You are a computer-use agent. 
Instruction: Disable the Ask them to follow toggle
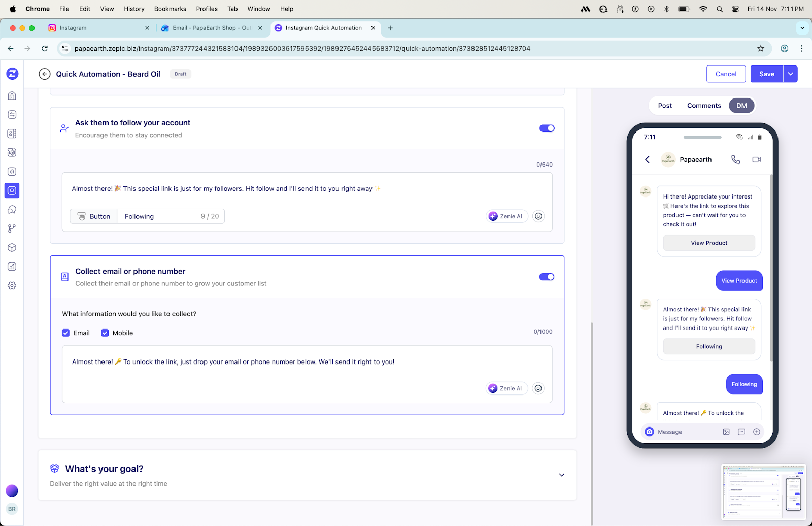pyautogui.click(x=547, y=128)
